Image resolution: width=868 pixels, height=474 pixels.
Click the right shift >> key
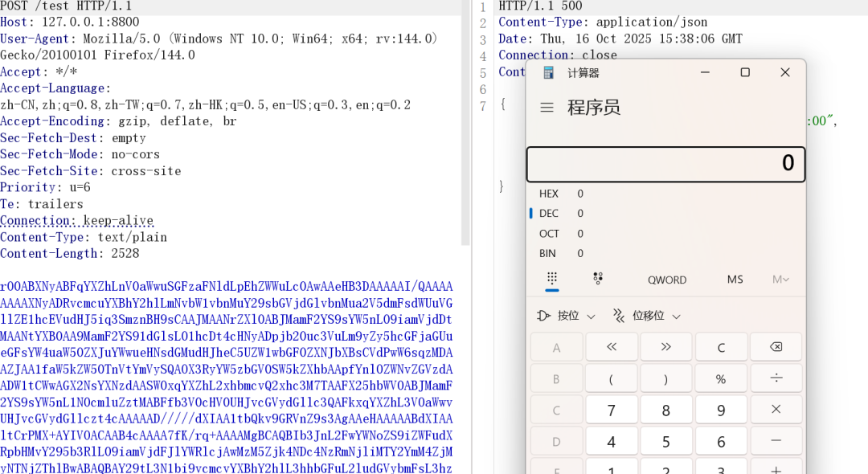[x=665, y=347]
